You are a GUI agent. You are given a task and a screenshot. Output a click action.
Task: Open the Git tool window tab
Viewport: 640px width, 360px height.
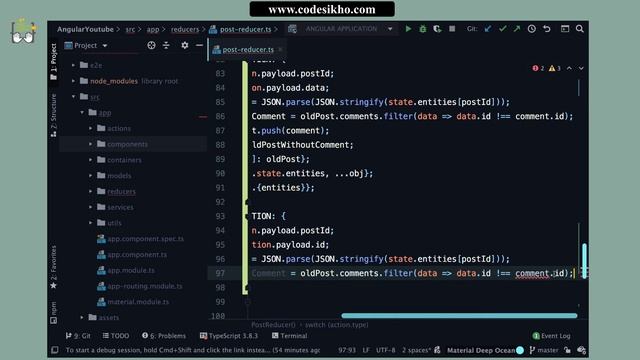(x=78, y=336)
